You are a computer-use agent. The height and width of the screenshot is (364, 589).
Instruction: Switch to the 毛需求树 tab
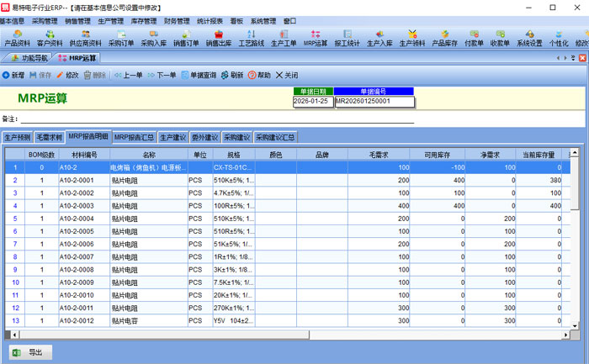(50, 136)
